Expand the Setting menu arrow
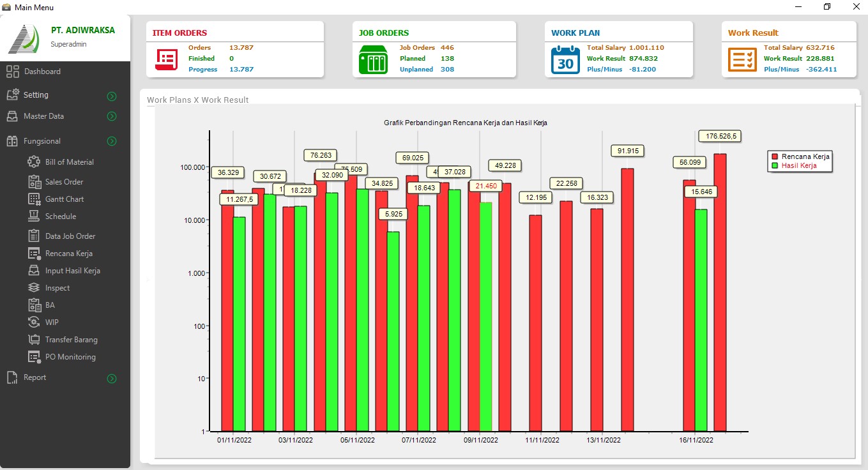 pyautogui.click(x=112, y=96)
